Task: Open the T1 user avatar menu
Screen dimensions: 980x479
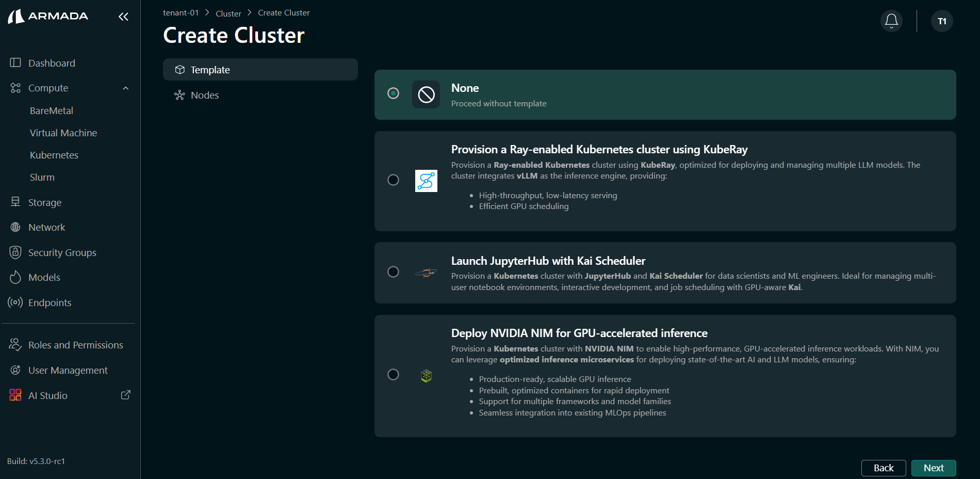Action: pyautogui.click(x=942, y=21)
